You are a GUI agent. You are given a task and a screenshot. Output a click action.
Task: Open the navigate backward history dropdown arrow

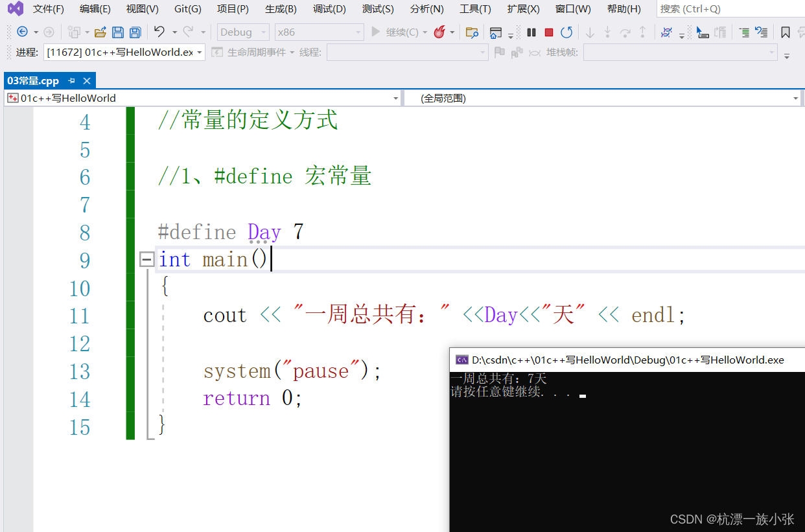[36, 32]
